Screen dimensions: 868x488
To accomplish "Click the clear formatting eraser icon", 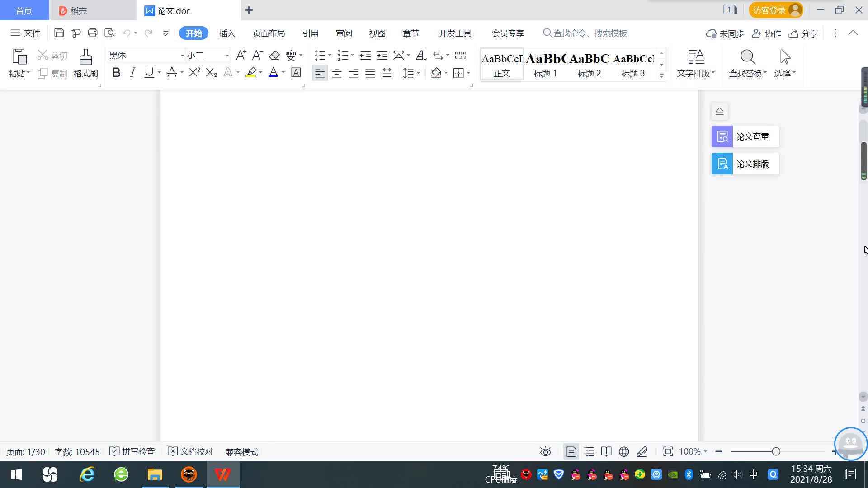I will point(274,56).
